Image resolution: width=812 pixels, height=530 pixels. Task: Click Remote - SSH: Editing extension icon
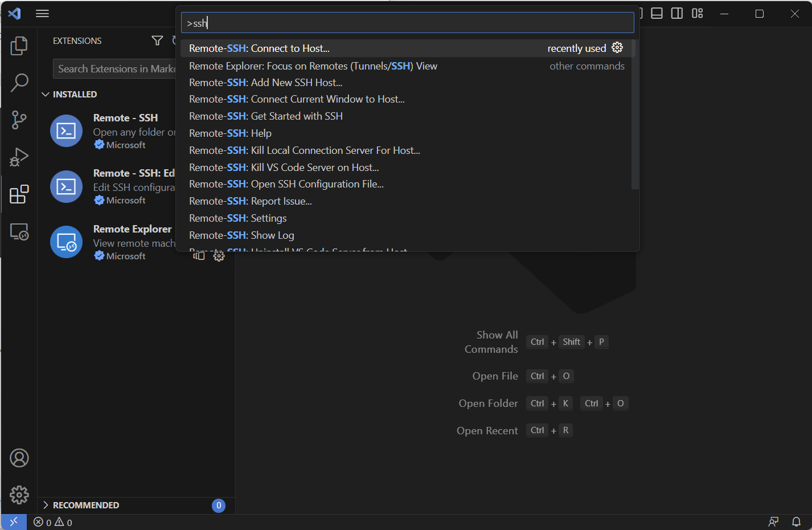(x=66, y=186)
